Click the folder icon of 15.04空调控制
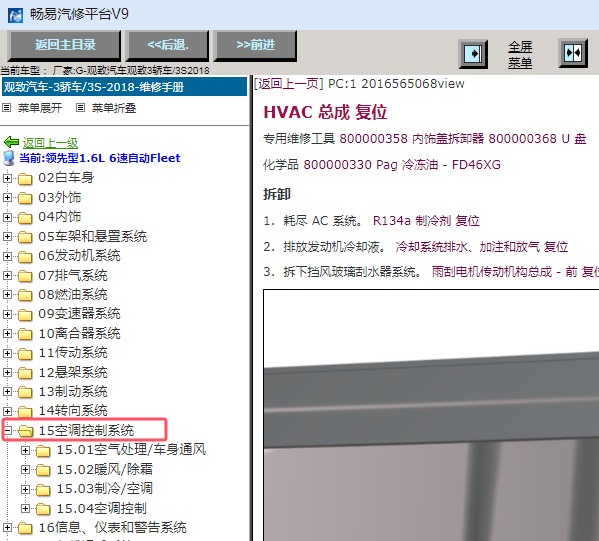The width and height of the screenshot is (599, 541). 43,509
